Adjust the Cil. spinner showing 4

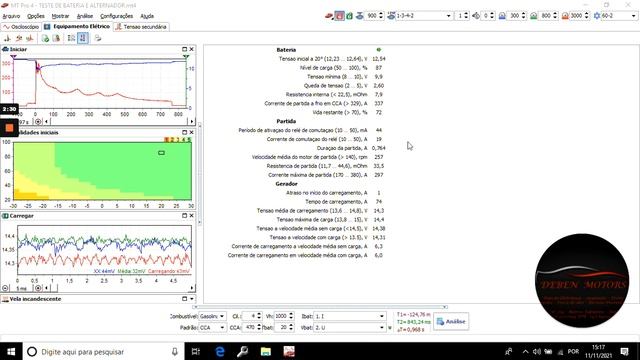[259, 316]
